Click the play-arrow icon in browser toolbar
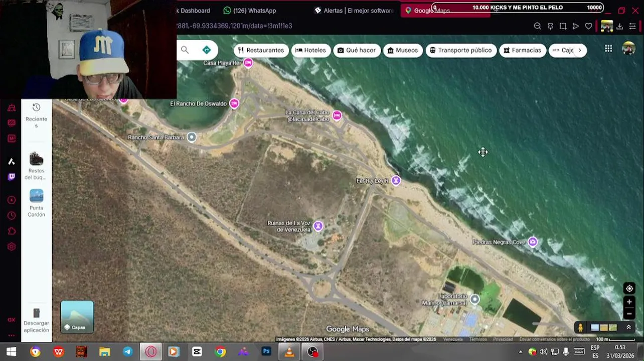The image size is (644, 361). click(x=576, y=26)
